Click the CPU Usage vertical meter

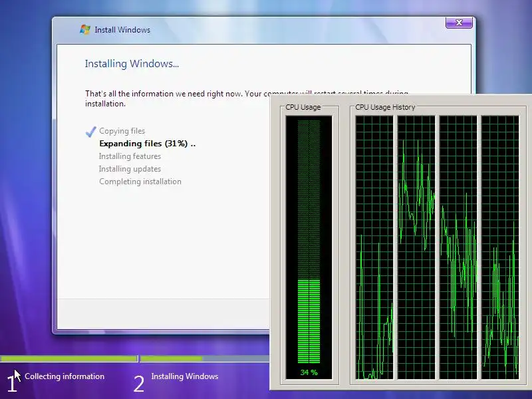point(309,247)
